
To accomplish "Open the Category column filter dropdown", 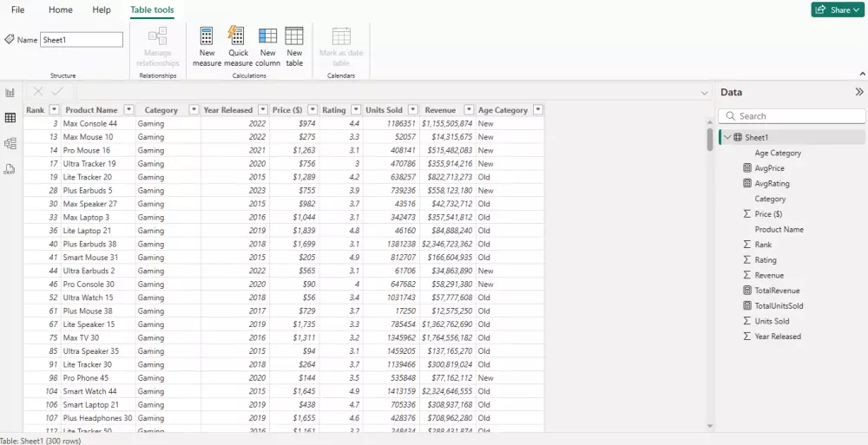I will (x=194, y=109).
